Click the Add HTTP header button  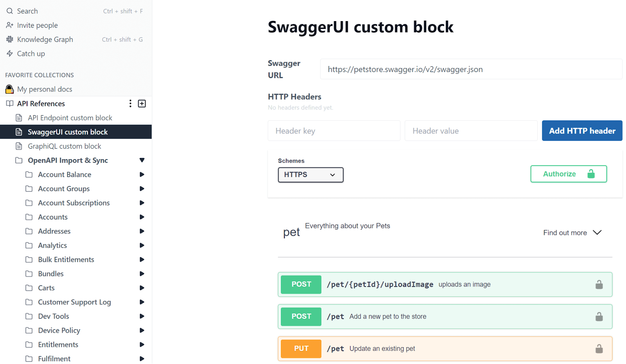point(582,131)
